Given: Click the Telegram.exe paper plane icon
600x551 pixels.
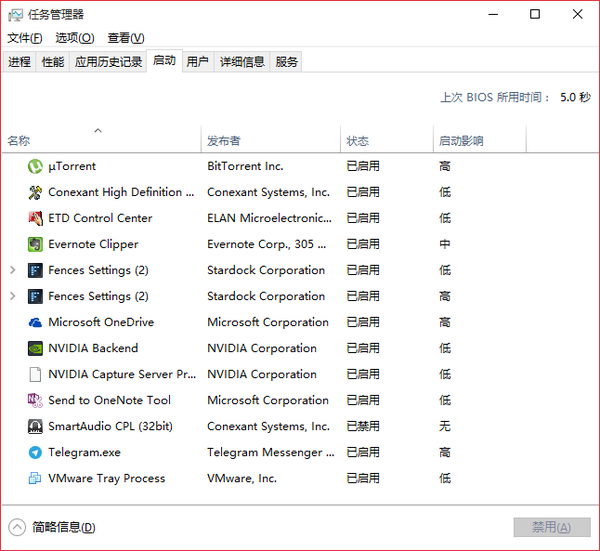Looking at the screenshot, I should [35, 453].
